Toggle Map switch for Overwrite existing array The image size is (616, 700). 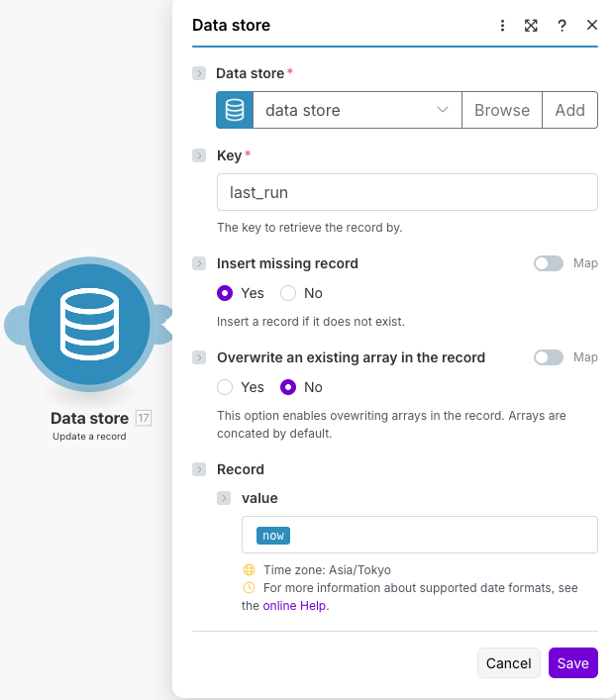tap(548, 357)
